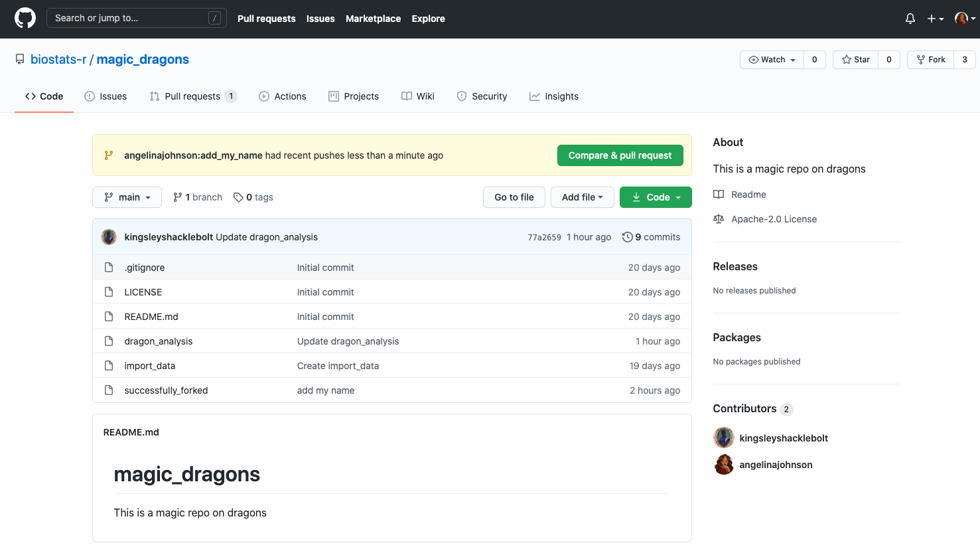Click the file icon beside dragon_analysis

tap(109, 341)
